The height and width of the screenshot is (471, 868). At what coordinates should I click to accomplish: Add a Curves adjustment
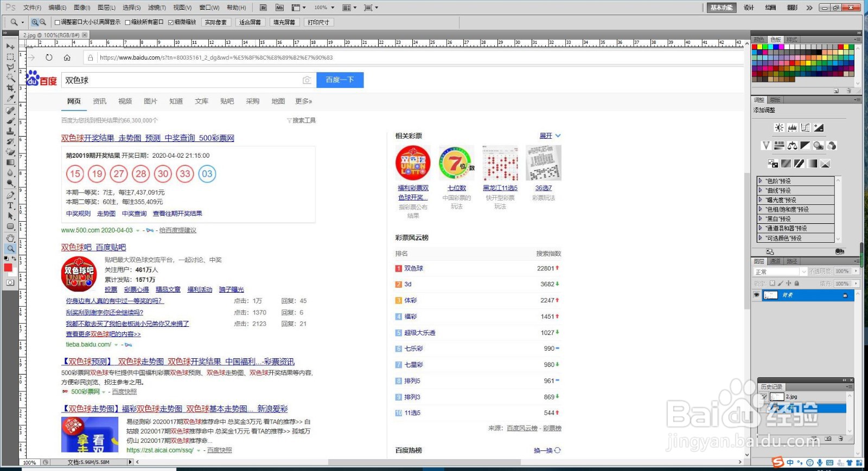tap(806, 128)
